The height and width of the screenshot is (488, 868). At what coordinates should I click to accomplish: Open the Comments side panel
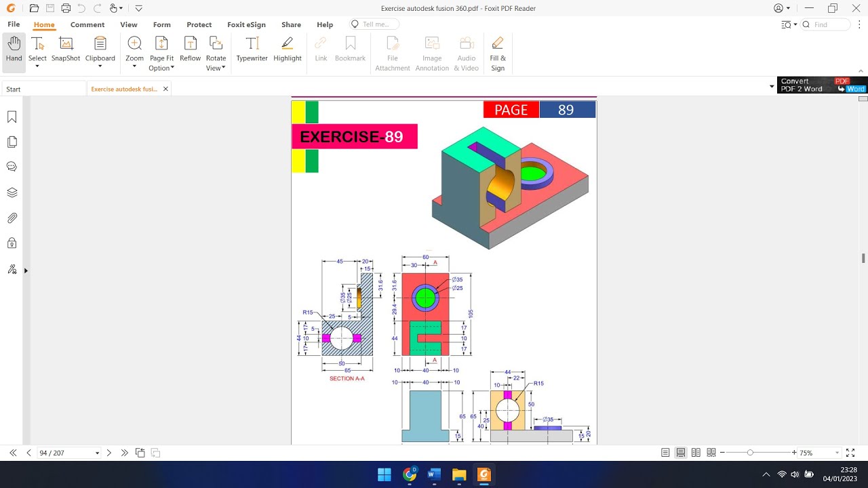[x=12, y=167]
